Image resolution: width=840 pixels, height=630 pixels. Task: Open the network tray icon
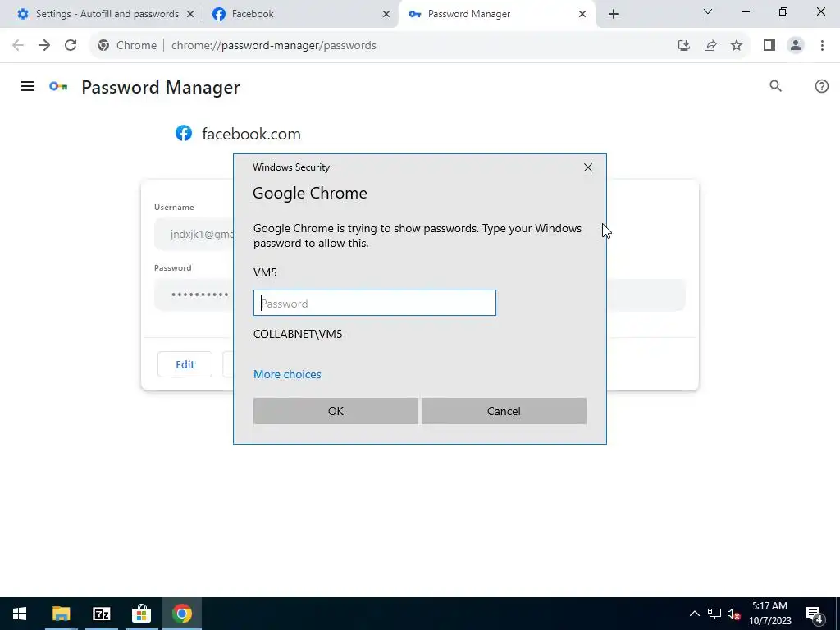(714, 614)
